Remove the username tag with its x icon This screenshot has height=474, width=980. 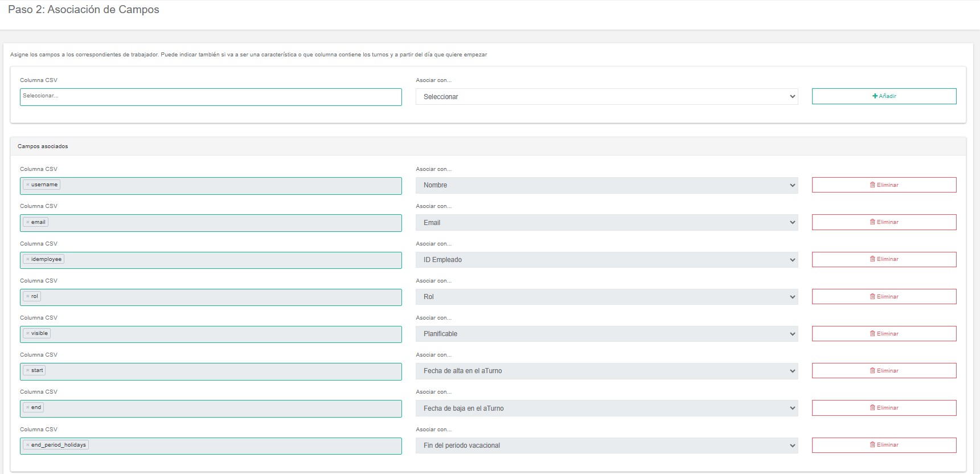pyautogui.click(x=27, y=185)
